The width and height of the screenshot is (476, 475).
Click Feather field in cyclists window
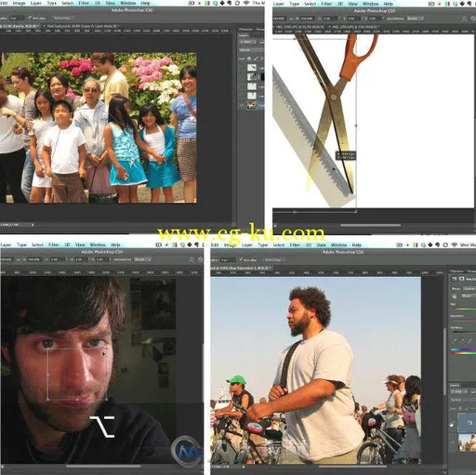(x=229, y=259)
